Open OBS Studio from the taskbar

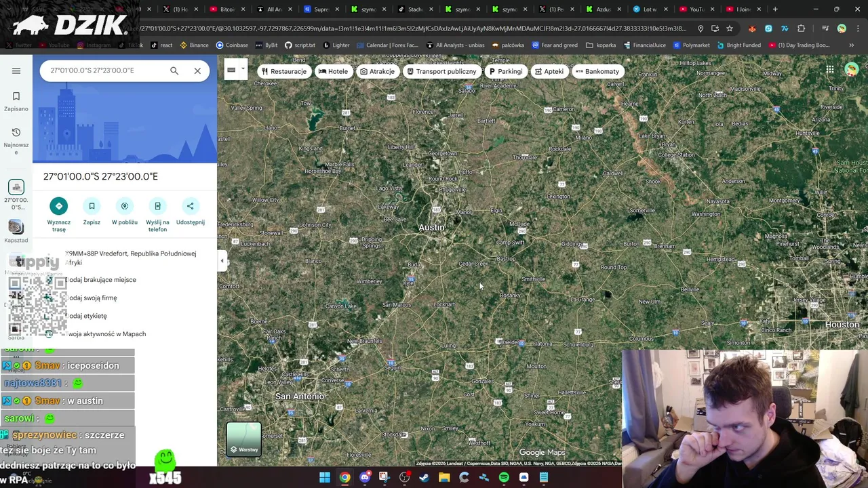(405, 477)
